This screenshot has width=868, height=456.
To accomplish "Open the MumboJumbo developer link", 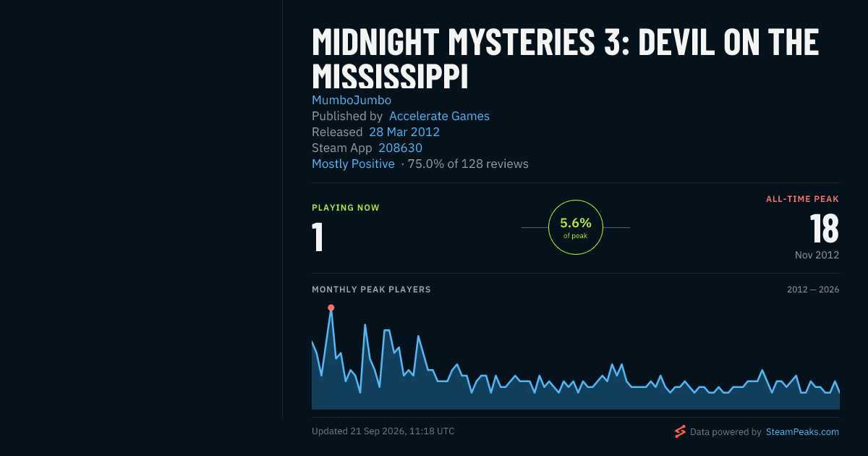I will [x=352, y=100].
